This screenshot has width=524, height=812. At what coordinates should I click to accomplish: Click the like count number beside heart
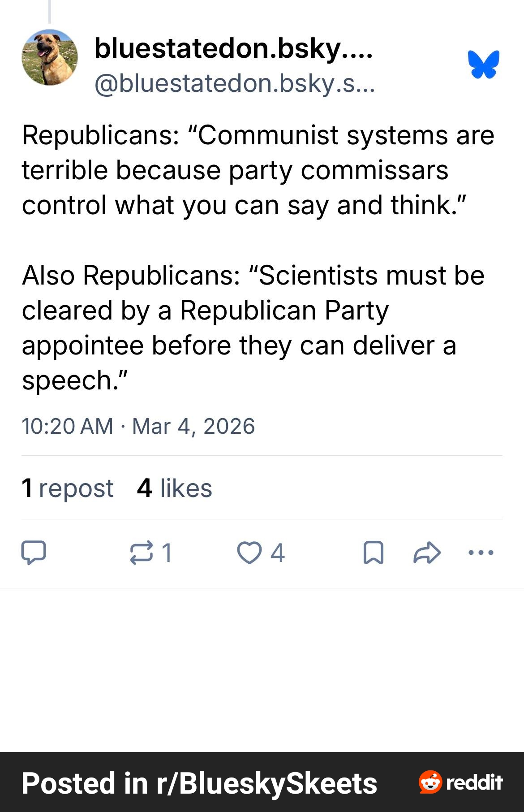(278, 553)
